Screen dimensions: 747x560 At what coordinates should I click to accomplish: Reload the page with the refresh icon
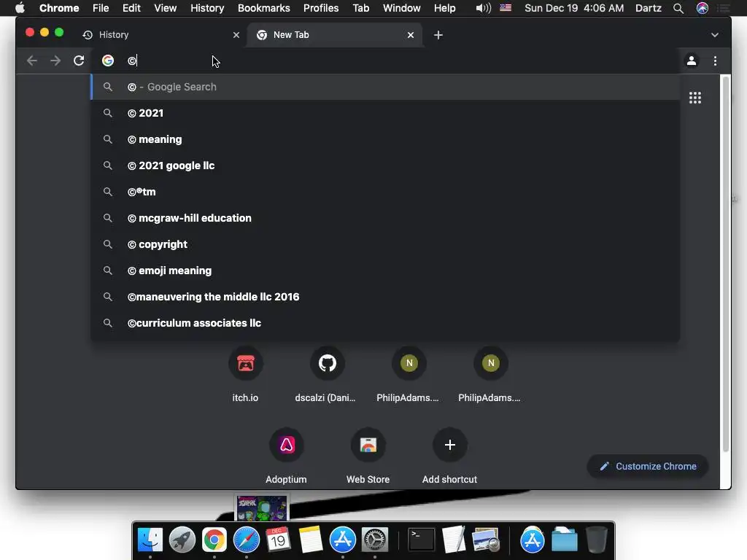tap(79, 61)
